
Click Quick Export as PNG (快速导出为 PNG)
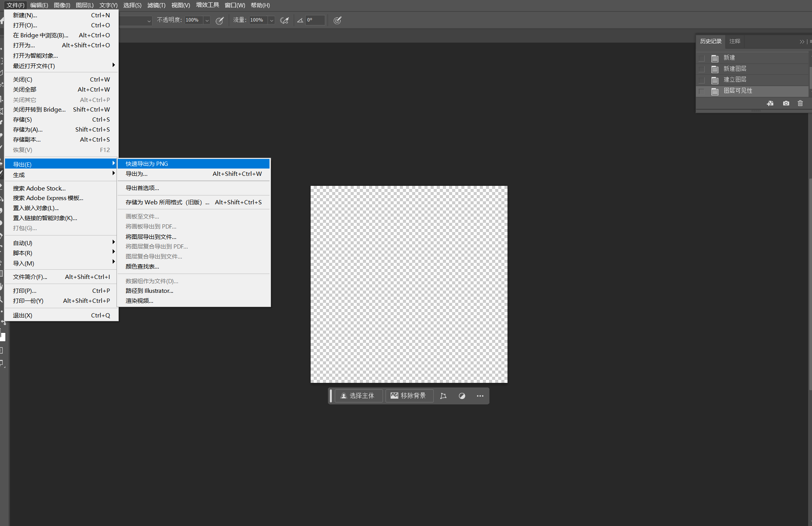tap(193, 164)
